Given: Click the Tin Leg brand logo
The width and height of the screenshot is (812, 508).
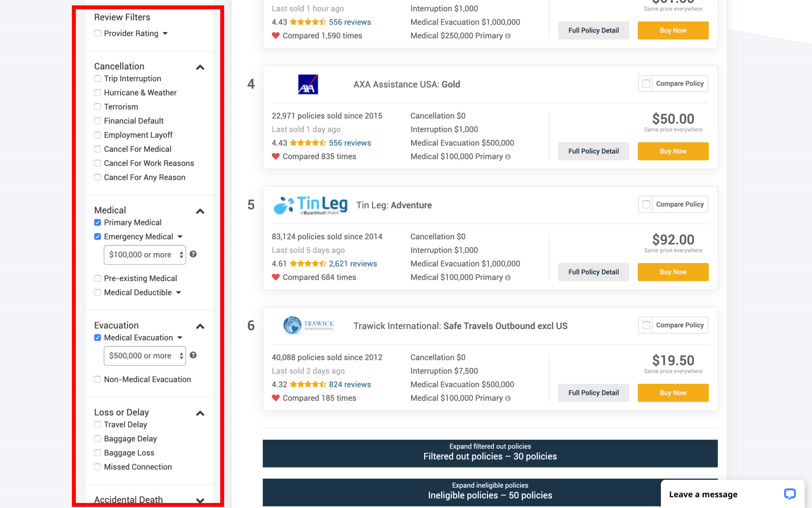Looking at the screenshot, I should point(310,205).
